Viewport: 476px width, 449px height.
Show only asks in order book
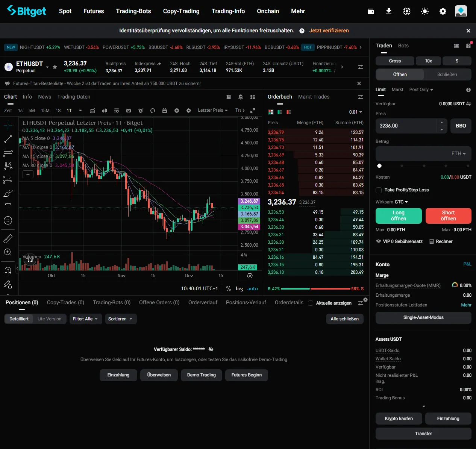click(289, 112)
